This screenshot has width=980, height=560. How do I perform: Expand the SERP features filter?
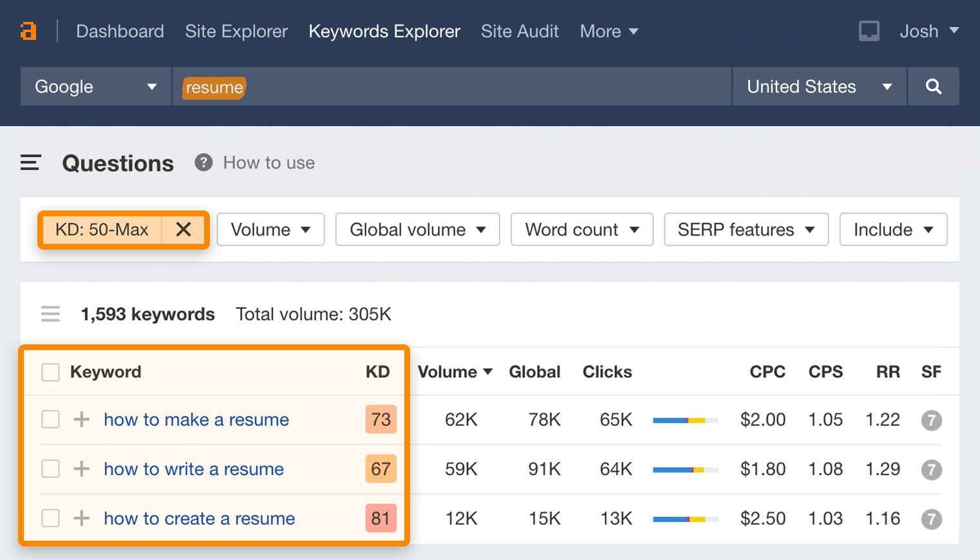tap(746, 230)
